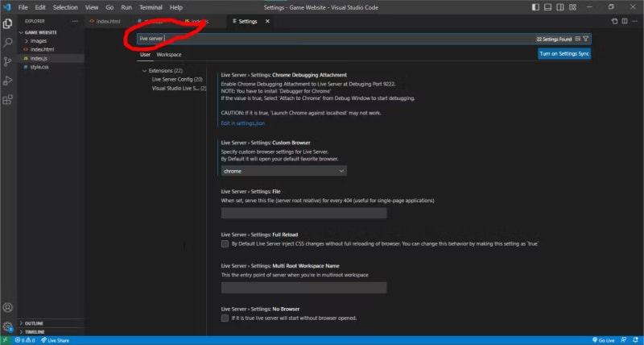Open Explorer views and more actions ellipsis

pyautogui.click(x=74, y=21)
